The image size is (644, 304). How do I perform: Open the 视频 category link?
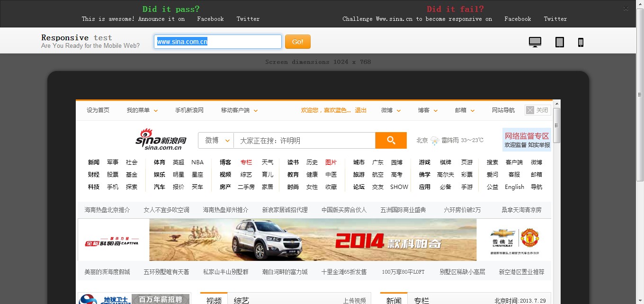[x=225, y=175]
